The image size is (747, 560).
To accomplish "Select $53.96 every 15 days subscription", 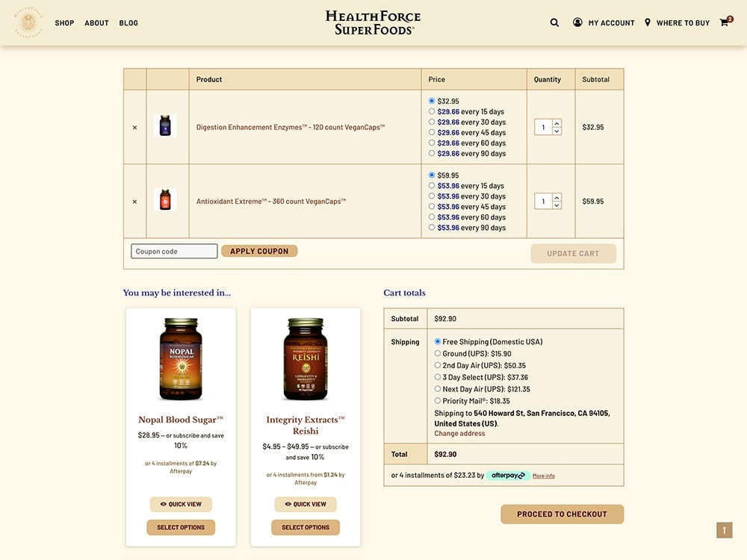I will [x=432, y=186].
